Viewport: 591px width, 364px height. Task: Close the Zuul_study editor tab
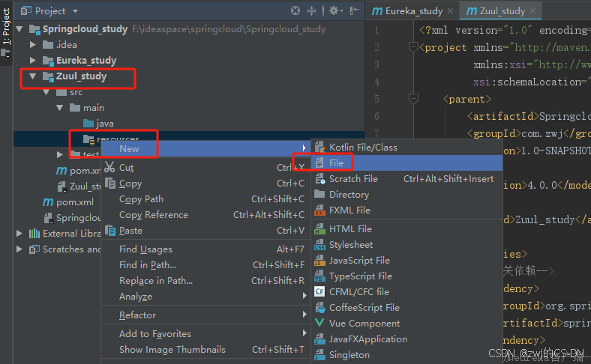533,11
